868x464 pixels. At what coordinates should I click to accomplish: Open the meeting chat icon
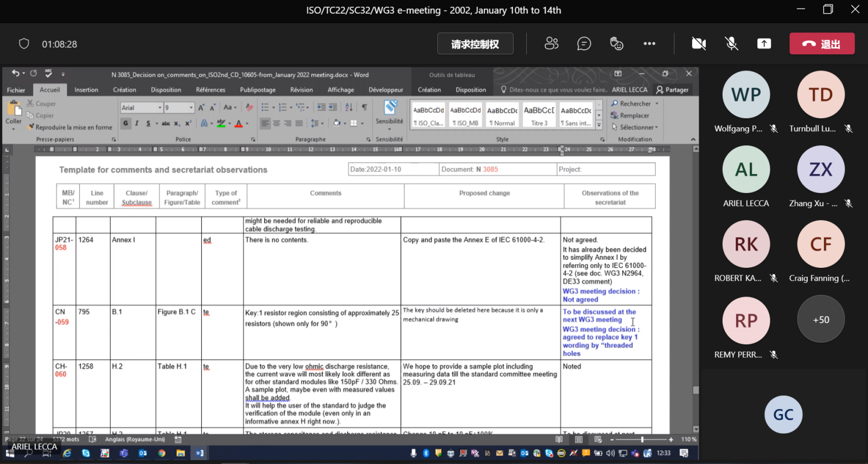pos(584,44)
